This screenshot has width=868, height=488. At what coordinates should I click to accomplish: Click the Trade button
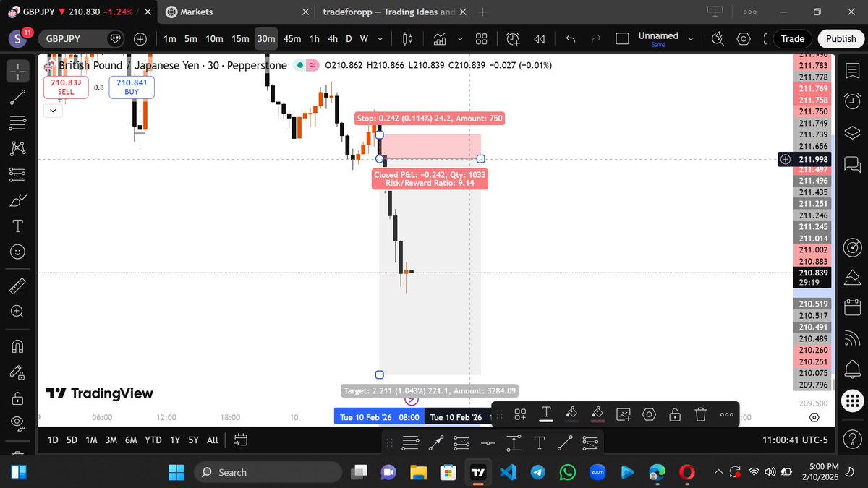click(x=792, y=39)
